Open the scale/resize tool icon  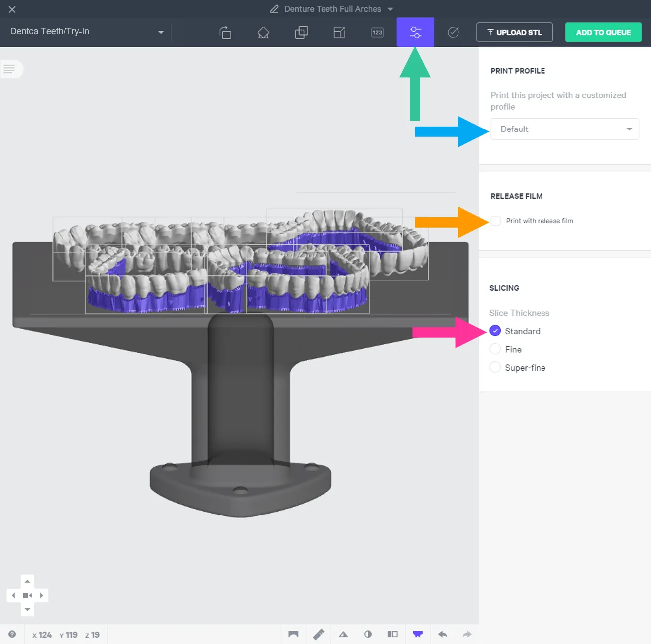[x=339, y=32]
